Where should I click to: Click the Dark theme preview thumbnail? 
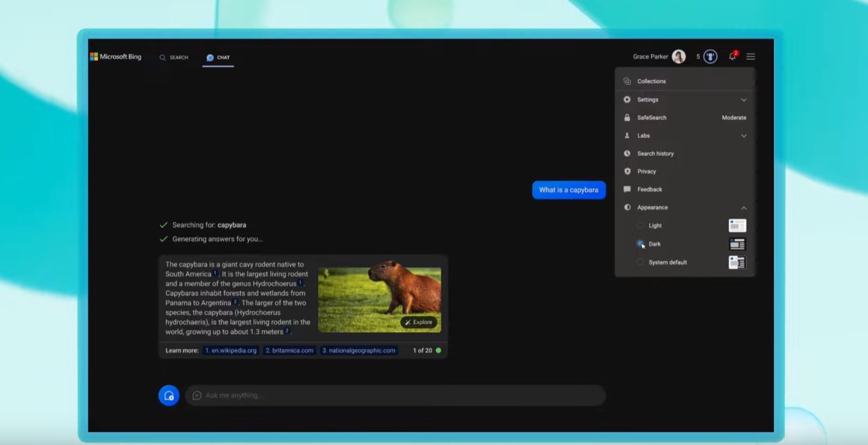737,244
